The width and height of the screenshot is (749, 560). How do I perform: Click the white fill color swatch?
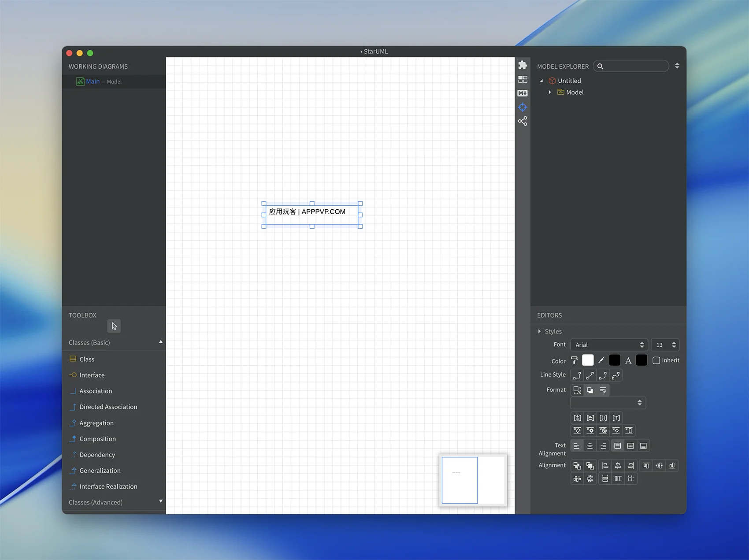[588, 360]
